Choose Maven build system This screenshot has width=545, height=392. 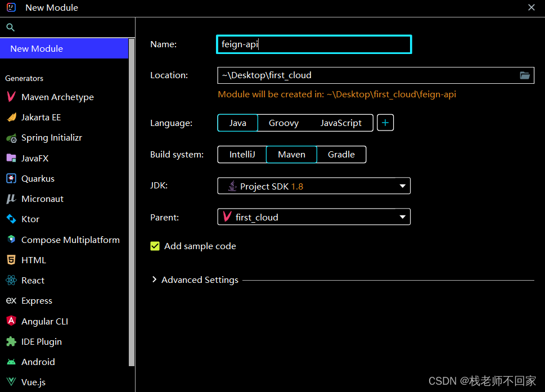tap(291, 154)
